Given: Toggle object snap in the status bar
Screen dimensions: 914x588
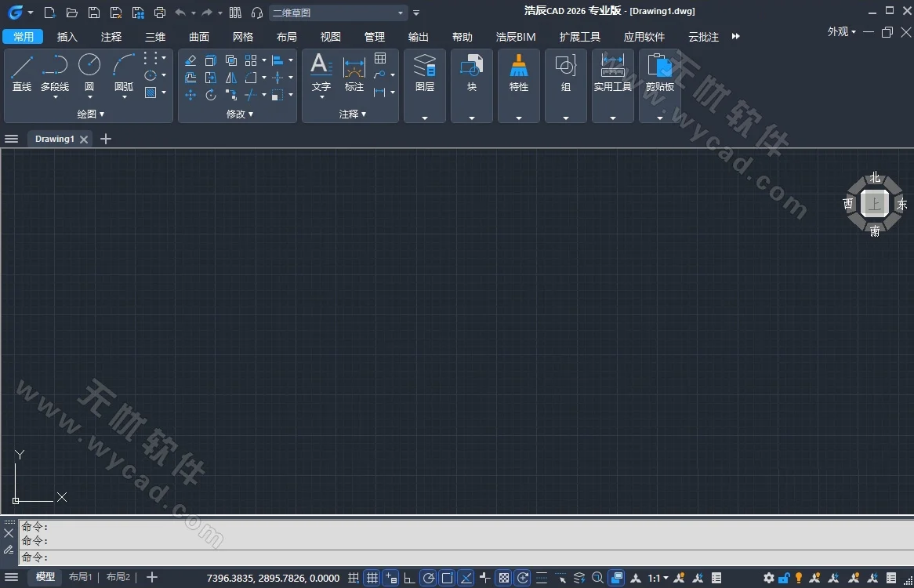Looking at the screenshot, I should (x=447, y=578).
